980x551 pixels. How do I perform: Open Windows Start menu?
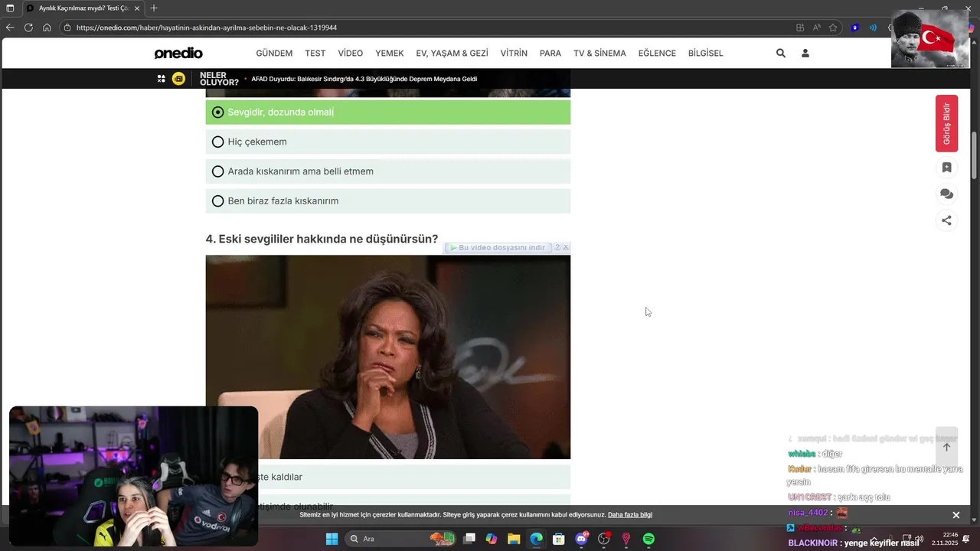[x=332, y=539]
